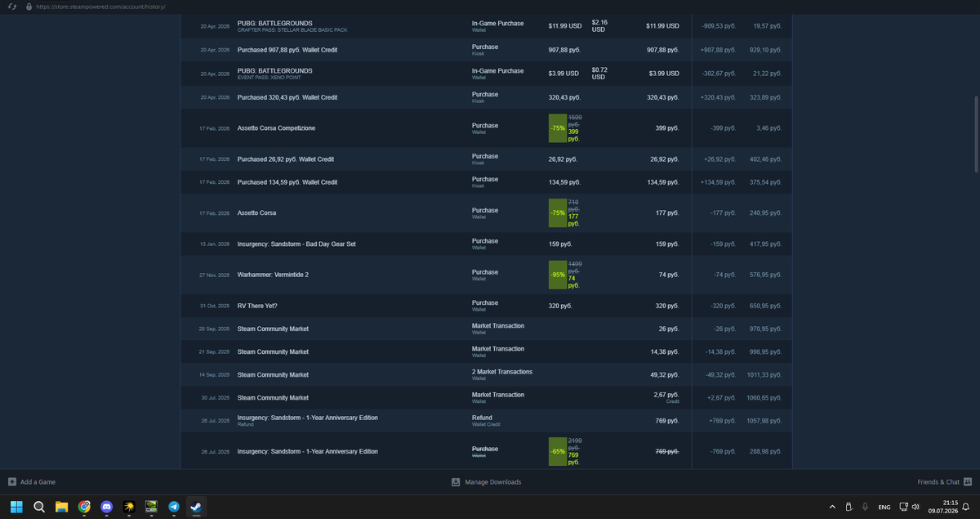The width and height of the screenshot is (980, 519).
Task: Open the volume tray icon
Action: (x=915, y=507)
